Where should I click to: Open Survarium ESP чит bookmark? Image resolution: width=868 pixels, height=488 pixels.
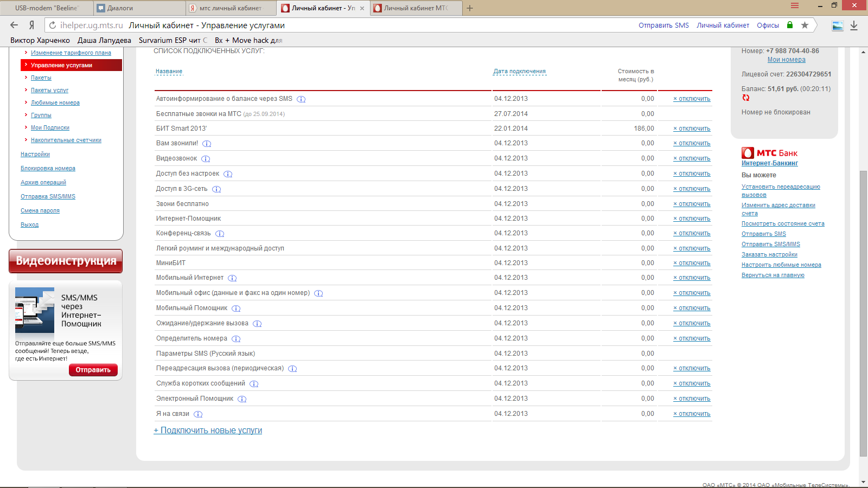coord(173,40)
